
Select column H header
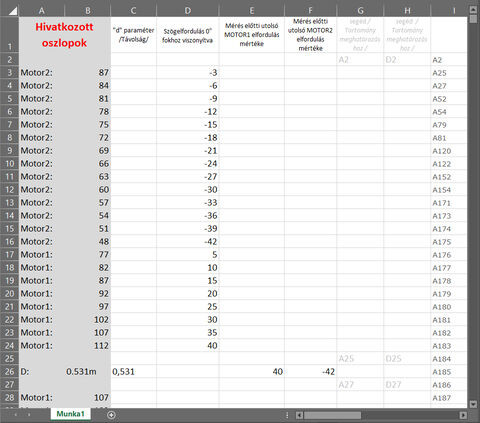pyautogui.click(x=407, y=11)
